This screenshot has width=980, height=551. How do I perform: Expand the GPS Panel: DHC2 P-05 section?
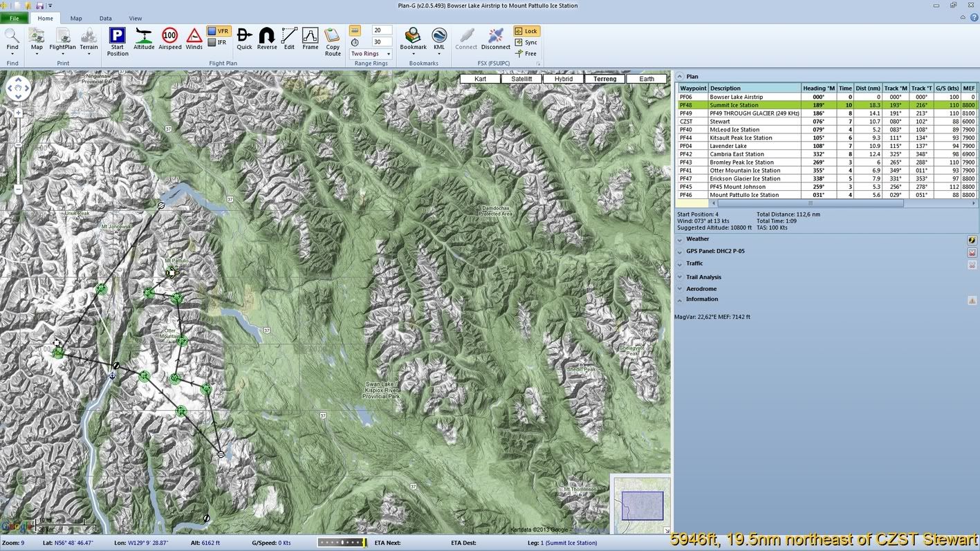tap(679, 252)
